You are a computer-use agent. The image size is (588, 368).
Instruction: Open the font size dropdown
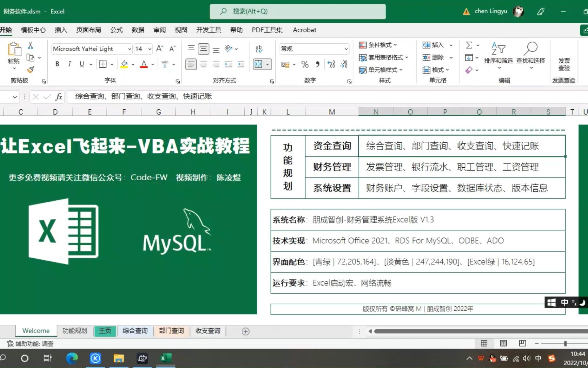pos(150,49)
